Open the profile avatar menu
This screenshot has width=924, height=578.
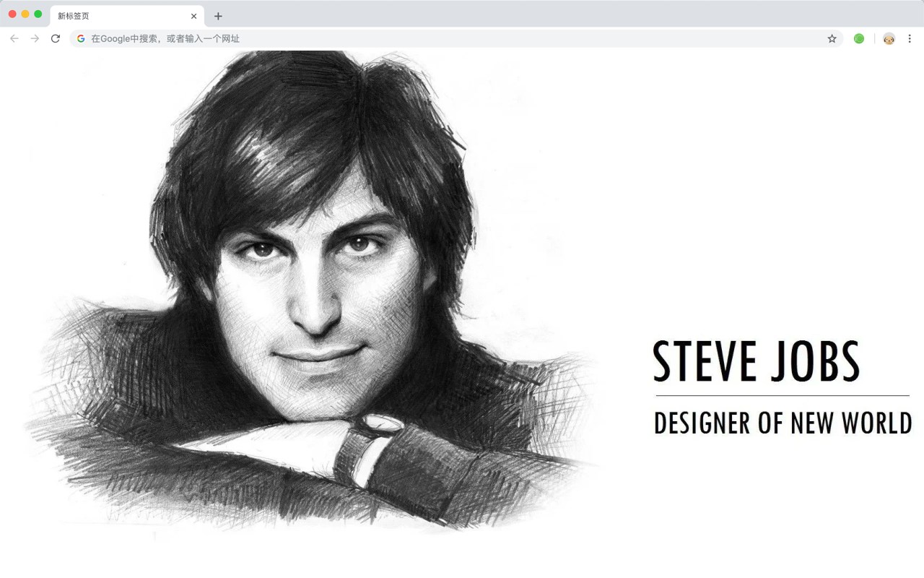pyautogui.click(x=889, y=38)
